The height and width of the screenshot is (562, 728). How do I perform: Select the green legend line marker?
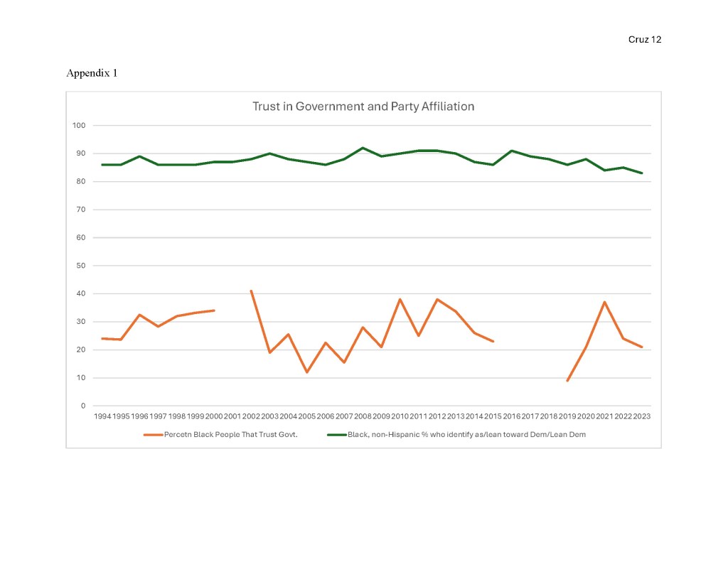coord(336,434)
